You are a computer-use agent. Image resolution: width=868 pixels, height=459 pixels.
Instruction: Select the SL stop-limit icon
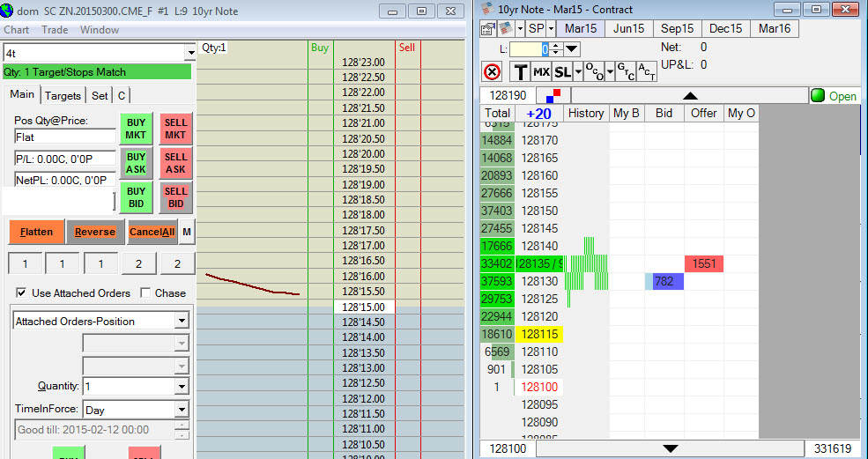(562, 72)
